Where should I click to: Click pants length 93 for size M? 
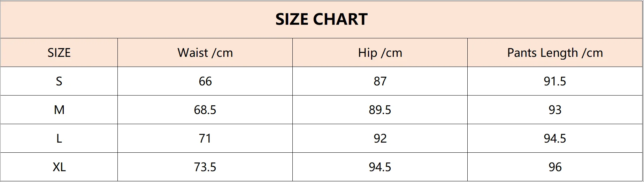click(555, 110)
